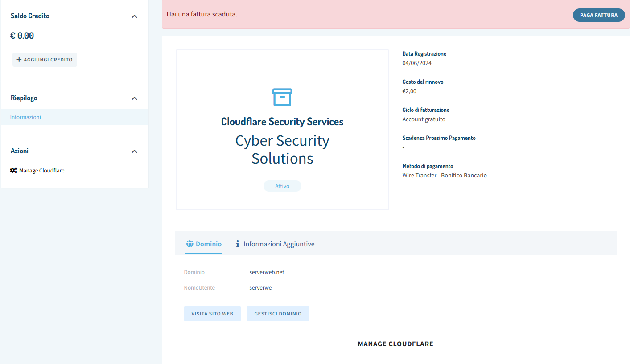Collapse the Saldo Credito panel chevron
The width and height of the screenshot is (630, 364).
(134, 16)
